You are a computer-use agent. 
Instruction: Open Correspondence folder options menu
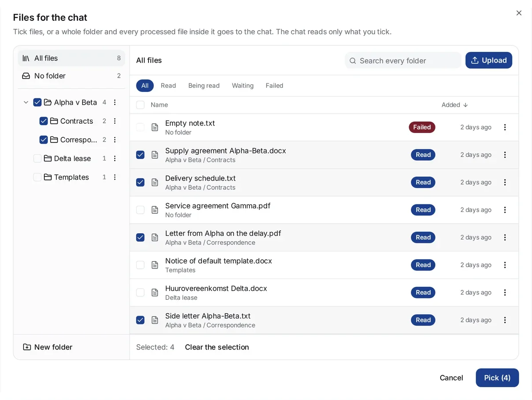click(x=115, y=140)
